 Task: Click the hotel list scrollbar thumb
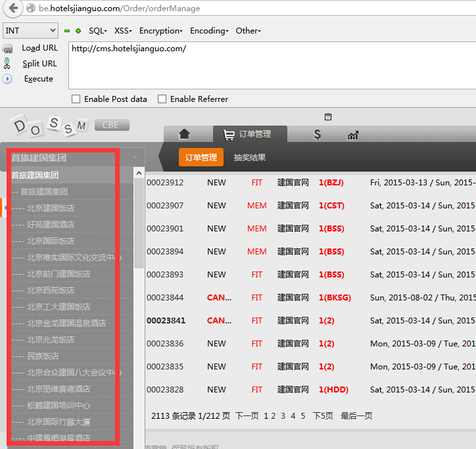(x=139, y=223)
